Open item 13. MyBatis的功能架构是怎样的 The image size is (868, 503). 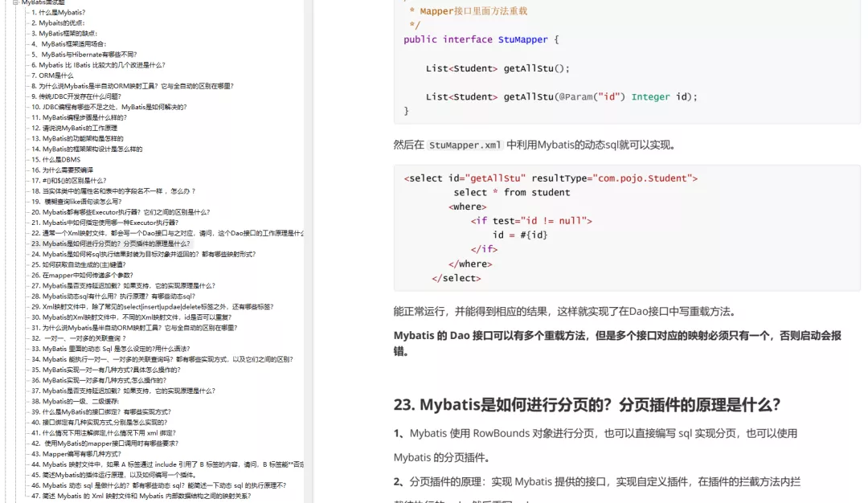click(x=77, y=138)
